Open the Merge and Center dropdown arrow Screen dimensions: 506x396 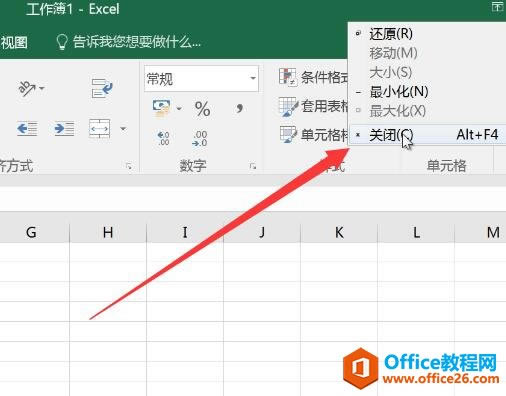[123, 128]
